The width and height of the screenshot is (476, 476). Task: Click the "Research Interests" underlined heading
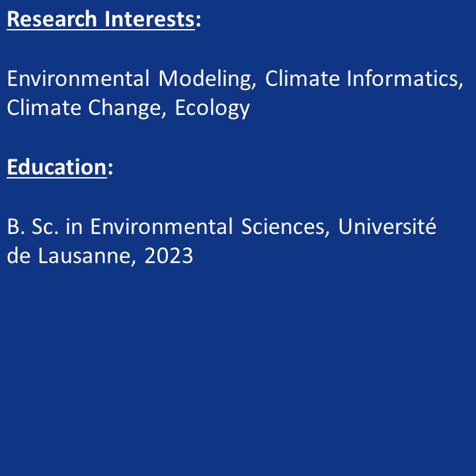[100, 19]
